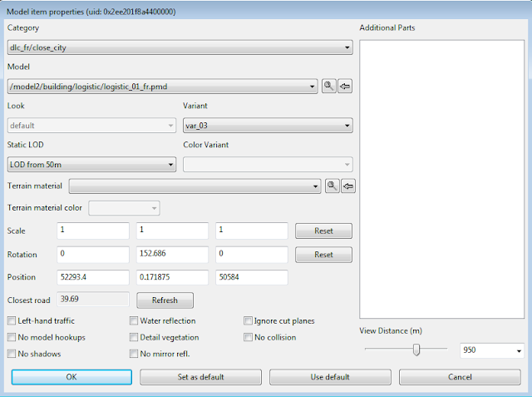
Task: Expand the Terrain material dropdown
Action: pyautogui.click(x=195, y=186)
